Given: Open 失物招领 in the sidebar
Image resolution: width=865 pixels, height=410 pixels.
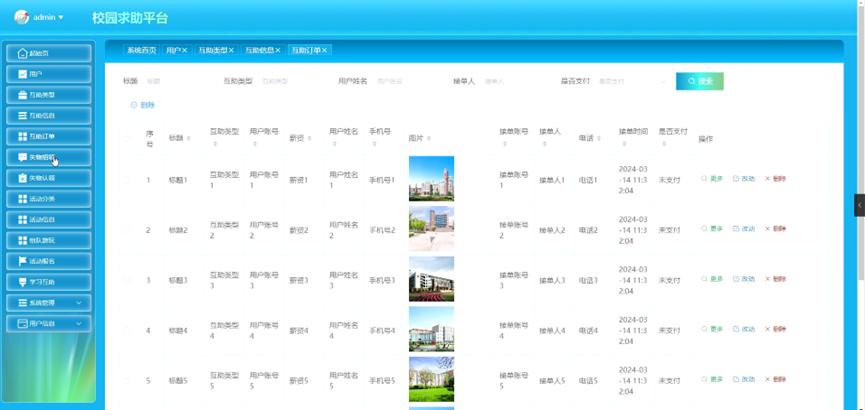Looking at the screenshot, I should (49, 157).
